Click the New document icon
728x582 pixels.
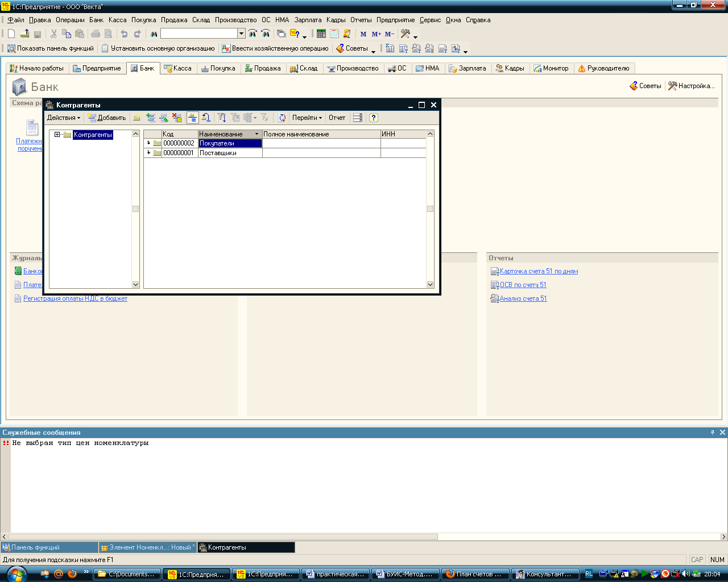11,34
